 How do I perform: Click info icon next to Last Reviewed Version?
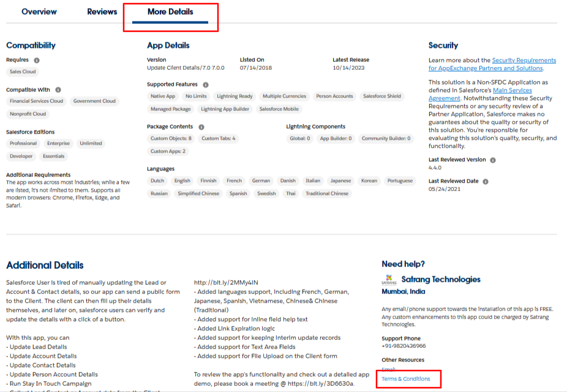[493, 160]
